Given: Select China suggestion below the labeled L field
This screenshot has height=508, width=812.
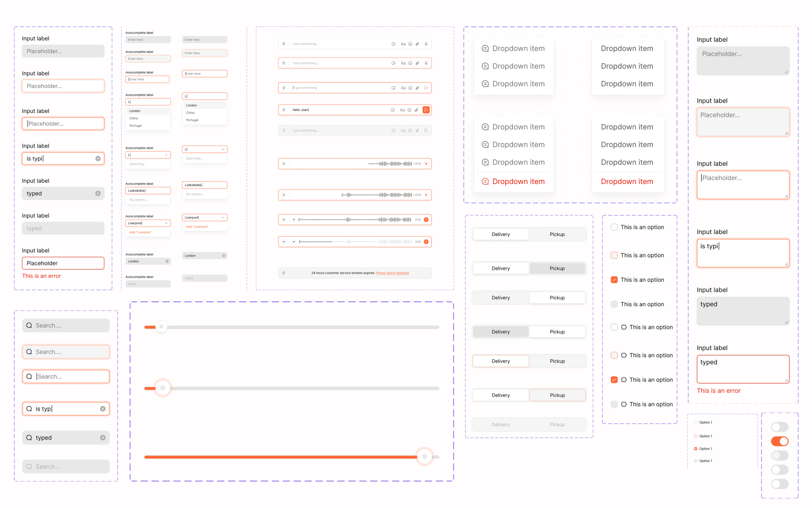Looking at the screenshot, I should pyautogui.click(x=148, y=118).
